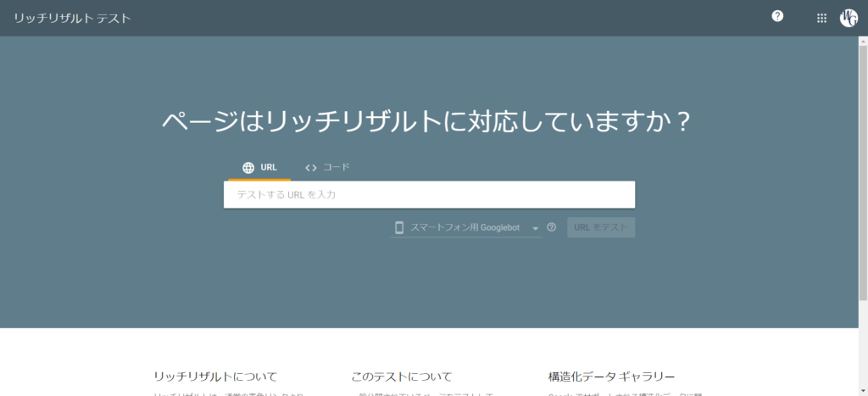Click the scrollbar down arrow
868x396 pixels.
click(863, 391)
